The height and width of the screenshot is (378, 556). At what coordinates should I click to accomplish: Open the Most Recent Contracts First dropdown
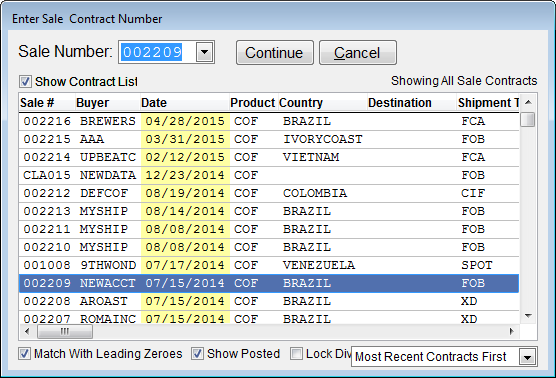[x=527, y=357]
